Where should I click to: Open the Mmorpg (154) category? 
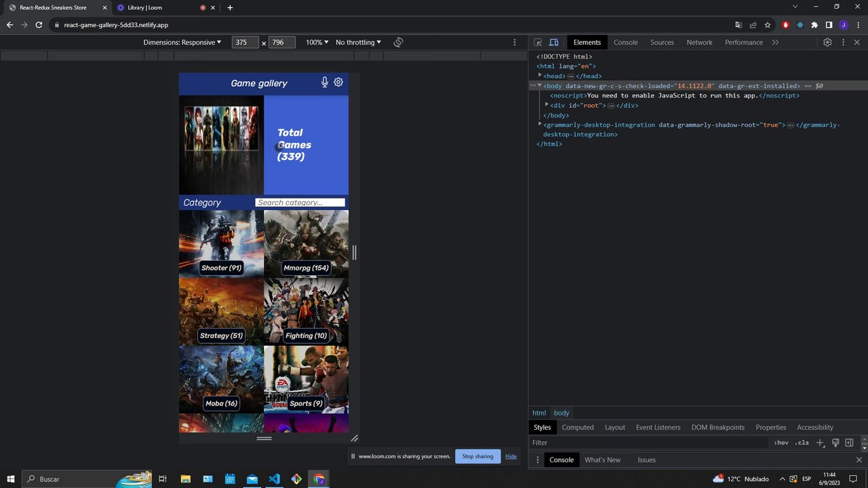tap(306, 244)
